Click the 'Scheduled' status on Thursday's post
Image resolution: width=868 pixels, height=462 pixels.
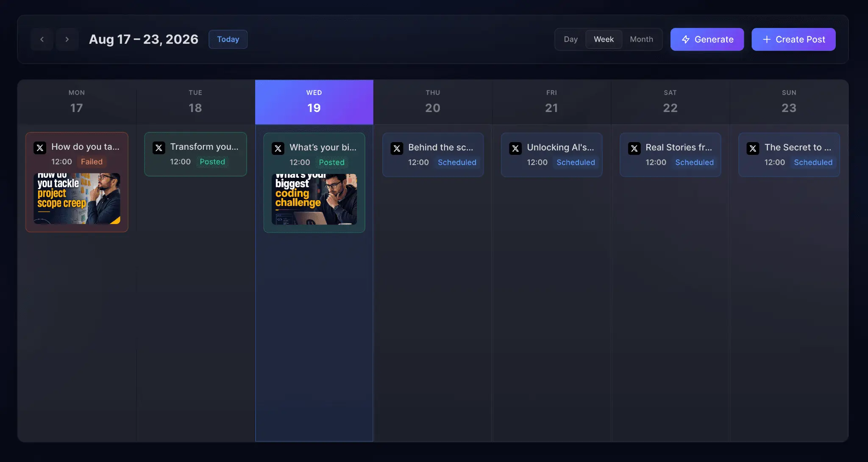[457, 162]
